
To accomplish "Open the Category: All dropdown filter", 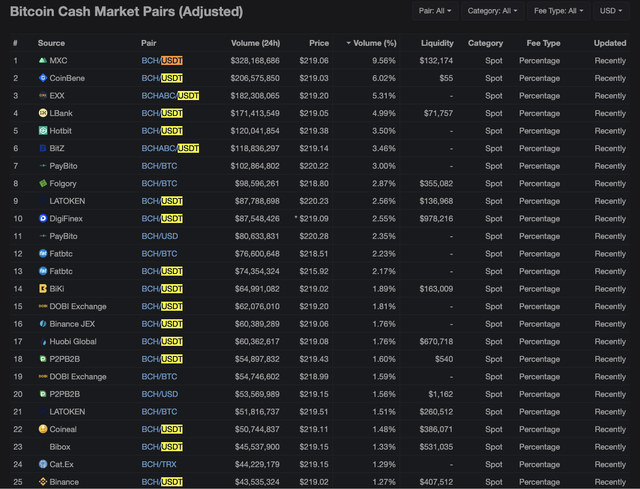I will pos(492,11).
